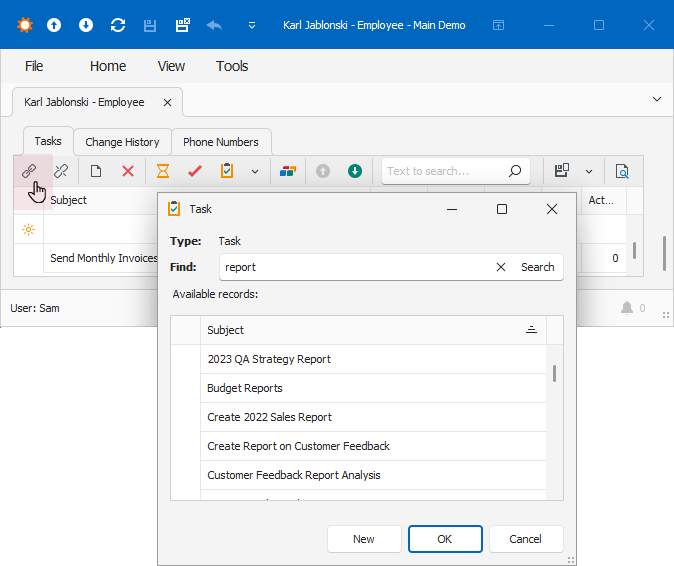Click the Save floppy disk icon
The height and width of the screenshot is (566, 674).
point(150,25)
